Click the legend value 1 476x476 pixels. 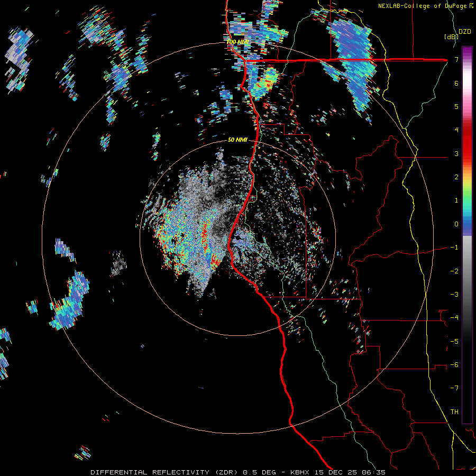pos(456,200)
